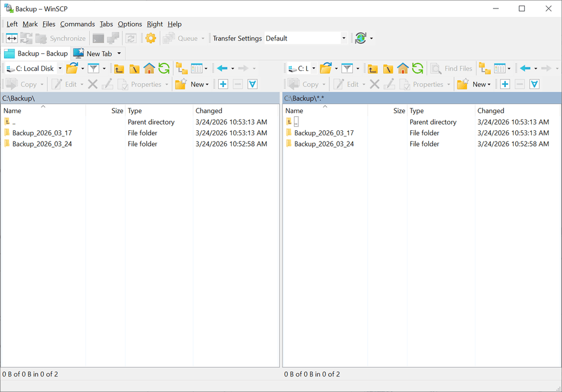Click the Compare Directories icon in main toolbar
This screenshot has height=392, width=562.
coord(12,38)
